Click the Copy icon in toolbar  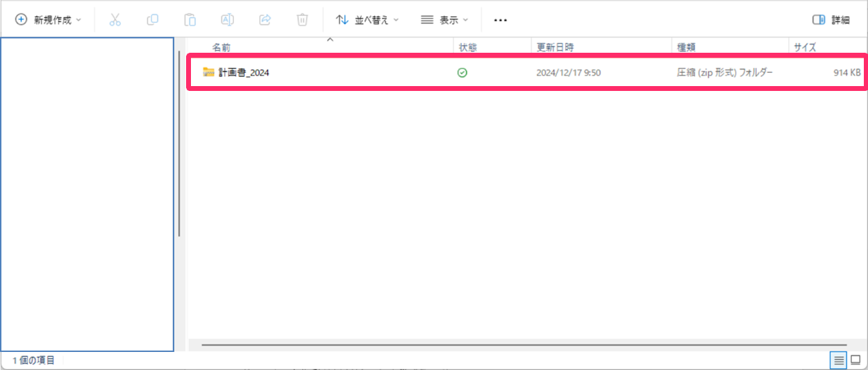(152, 20)
